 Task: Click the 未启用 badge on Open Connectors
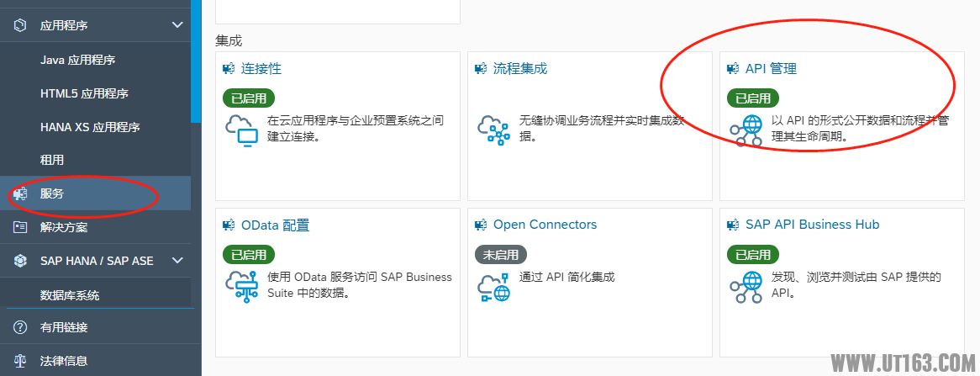[501, 255]
